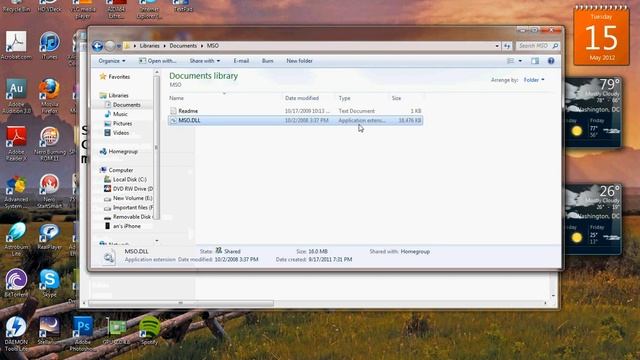This screenshot has height=360, width=640.
Task: Open recent pages dropdown beside nav arrows
Action: pos(119,46)
